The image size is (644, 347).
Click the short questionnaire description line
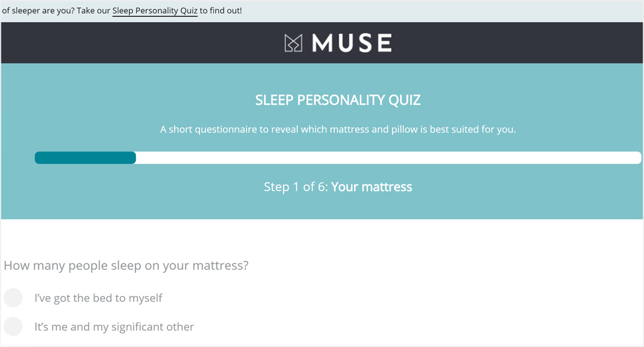pyautogui.click(x=338, y=129)
